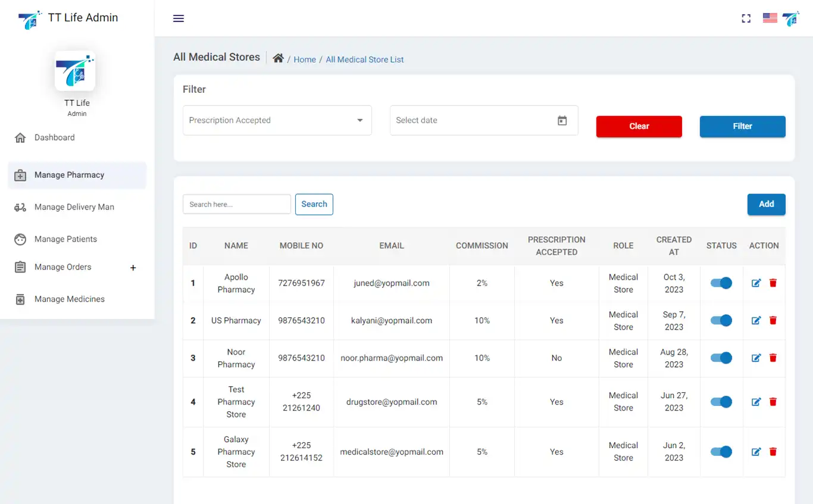Edit the Apollo Pharmacy entry
Image resolution: width=813 pixels, height=504 pixels.
[756, 283]
